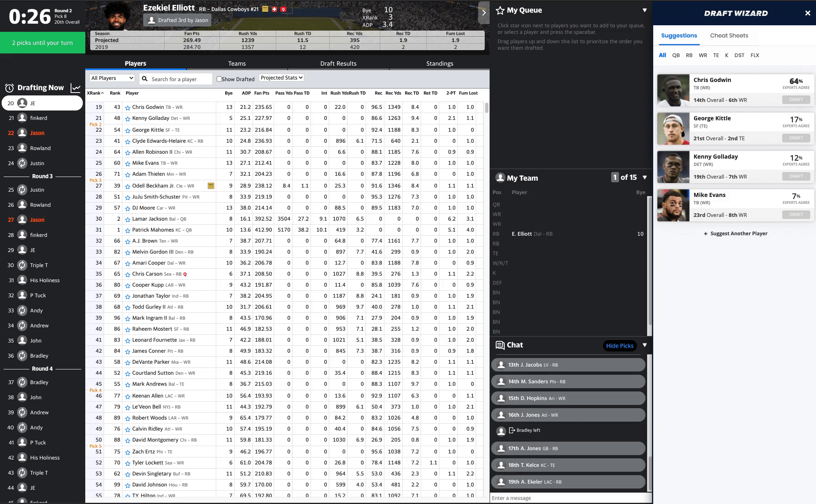The height and width of the screenshot is (504, 816).
Task: Expand the Projected Stats dropdown
Action: pyautogui.click(x=282, y=77)
